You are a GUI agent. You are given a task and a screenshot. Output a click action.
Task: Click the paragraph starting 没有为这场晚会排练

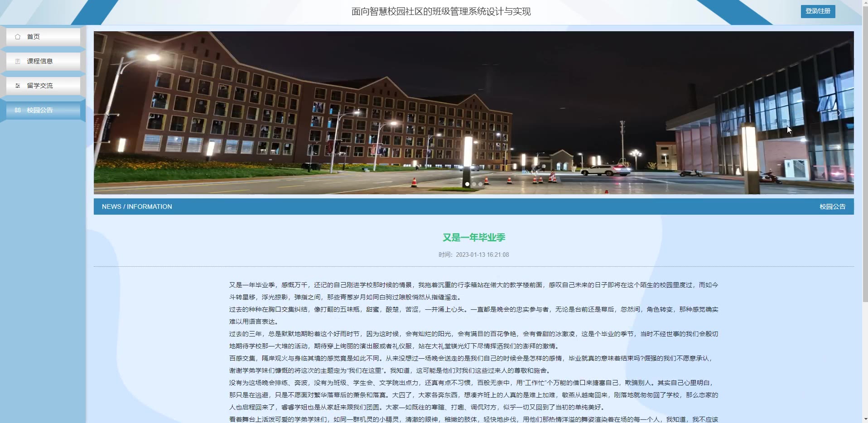pyautogui.click(x=473, y=395)
